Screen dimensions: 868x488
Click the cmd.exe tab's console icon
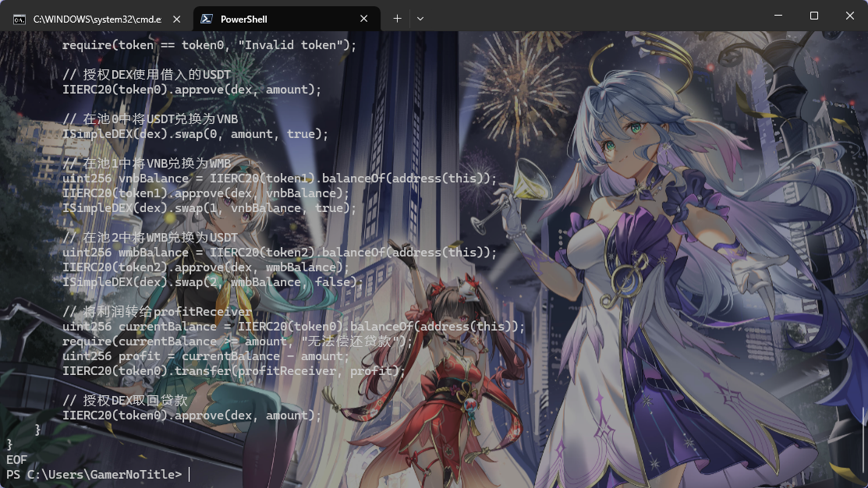click(x=19, y=18)
